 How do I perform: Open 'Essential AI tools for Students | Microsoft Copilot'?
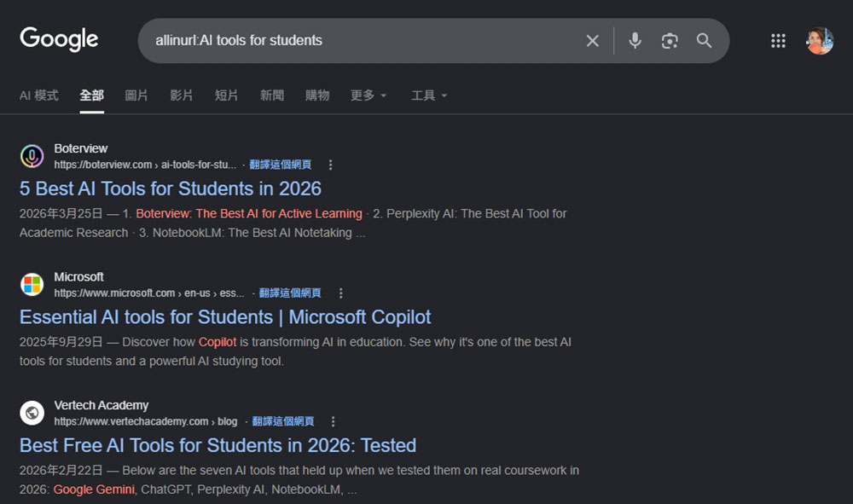pyautogui.click(x=225, y=317)
